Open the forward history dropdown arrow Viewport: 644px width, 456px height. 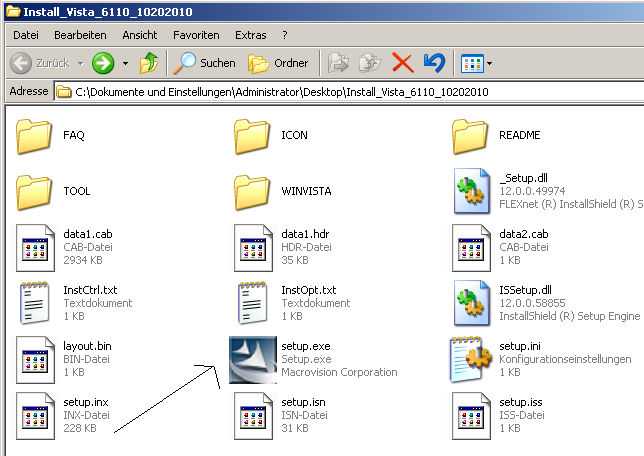[125, 63]
